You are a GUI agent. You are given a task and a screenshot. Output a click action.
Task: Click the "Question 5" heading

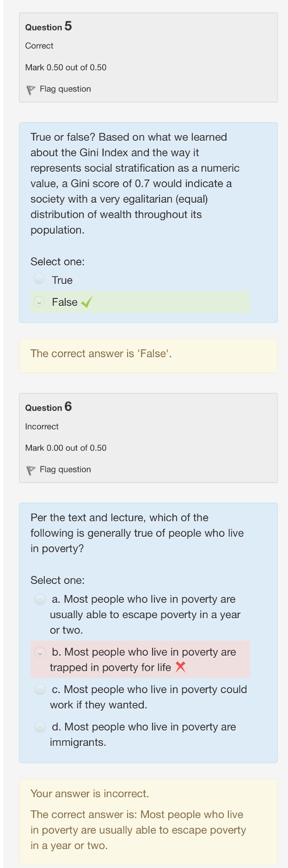click(49, 27)
